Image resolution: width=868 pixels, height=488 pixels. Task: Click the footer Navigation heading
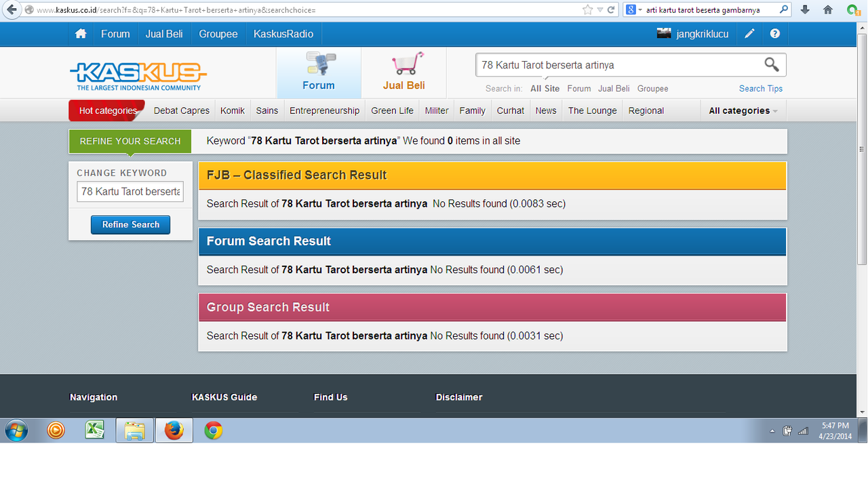pyautogui.click(x=94, y=397)
